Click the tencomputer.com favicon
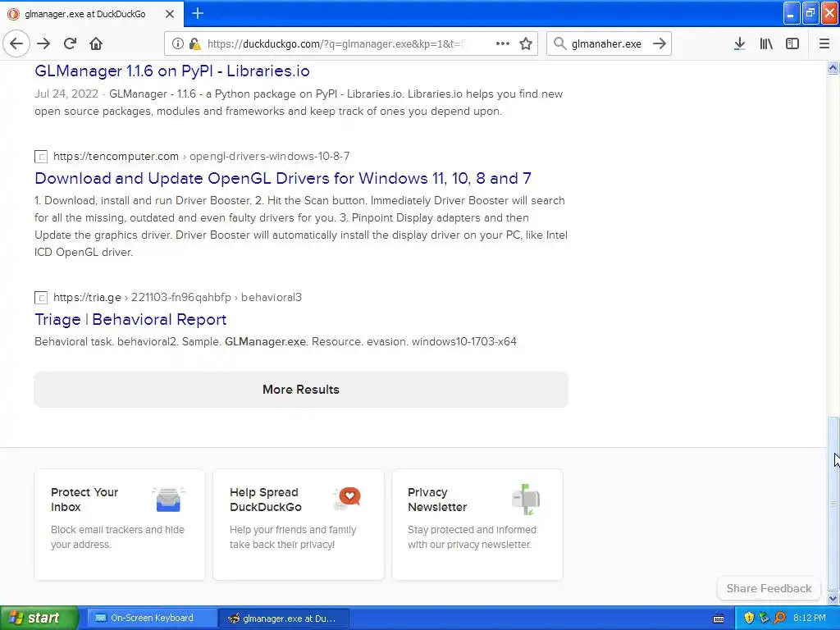Image resolution: width=840 pixels, height=630 pixels. pos(41,157)
